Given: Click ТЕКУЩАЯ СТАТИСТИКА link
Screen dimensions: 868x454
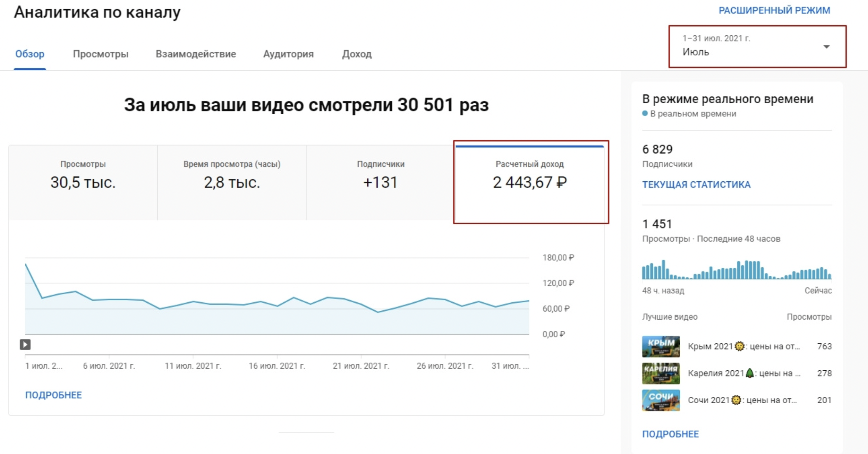Looking at the screenshot, I should click(696, 184).
